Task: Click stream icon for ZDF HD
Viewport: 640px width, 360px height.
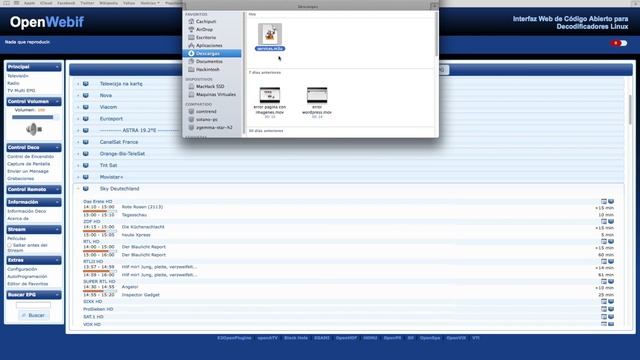Action: pos(611,221)
